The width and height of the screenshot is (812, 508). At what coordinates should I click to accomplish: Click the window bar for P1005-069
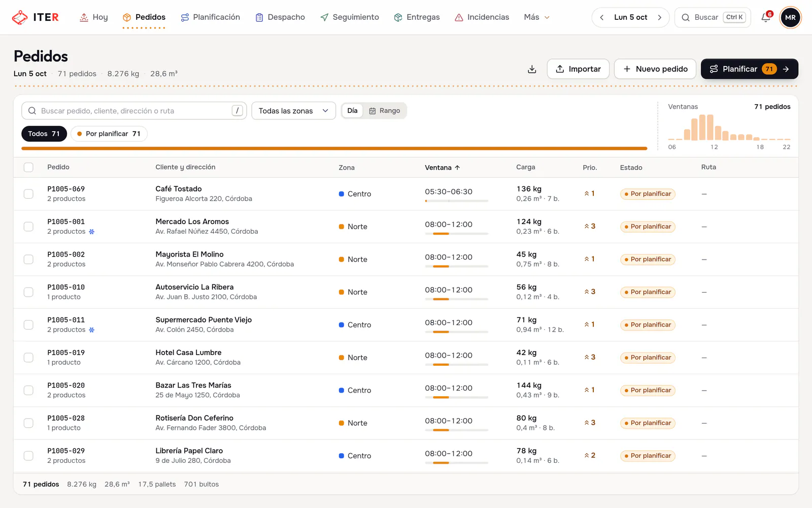[x=457, y=201]
